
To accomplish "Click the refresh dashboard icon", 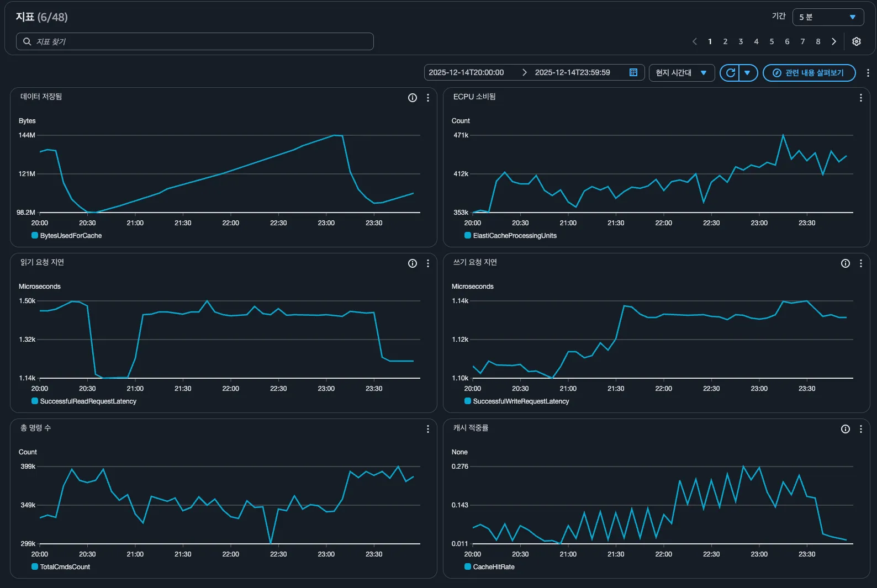I will (x=730, y=73).
